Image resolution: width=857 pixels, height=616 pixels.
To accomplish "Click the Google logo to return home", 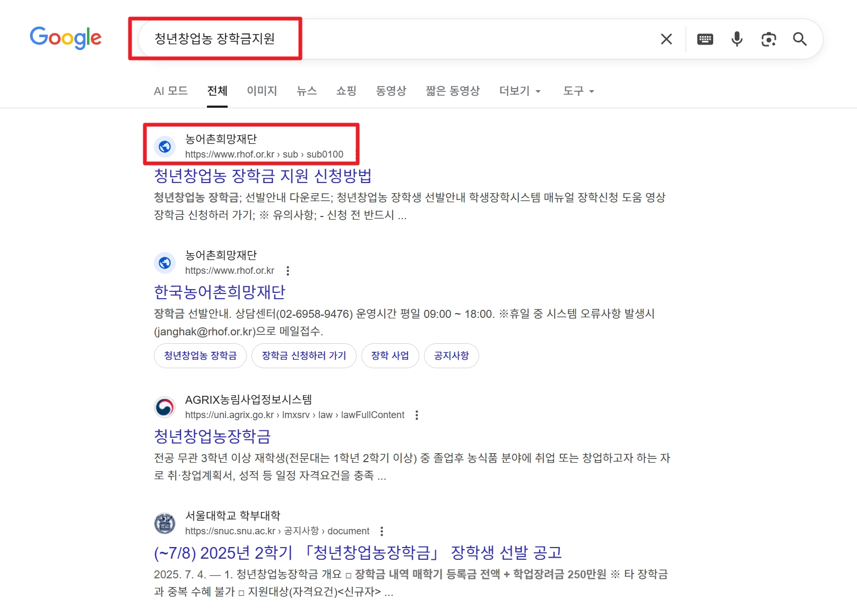I will tap(65, 38).
